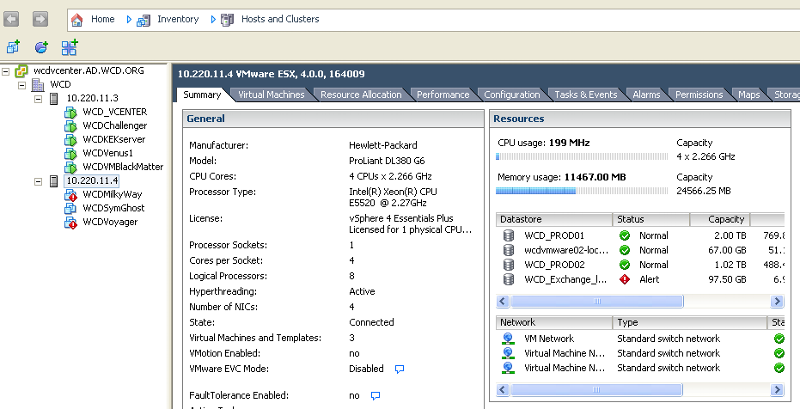
Task: Click the WCD_Exchange red alert status icon
Action: [x=624, y=279]
